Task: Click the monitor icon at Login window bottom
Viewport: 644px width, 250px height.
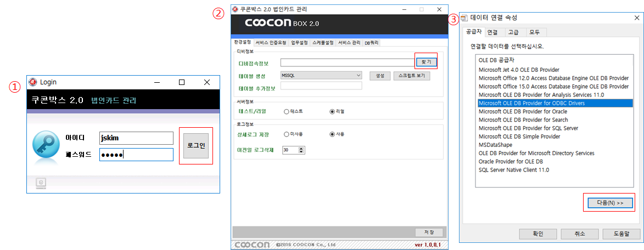Action: coord(40,183)
